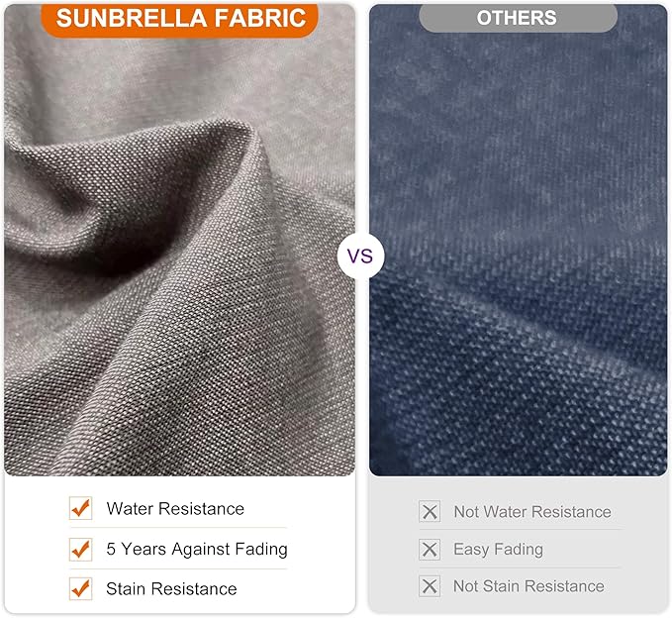Click the "5 Years Against Fading" label

197,549
